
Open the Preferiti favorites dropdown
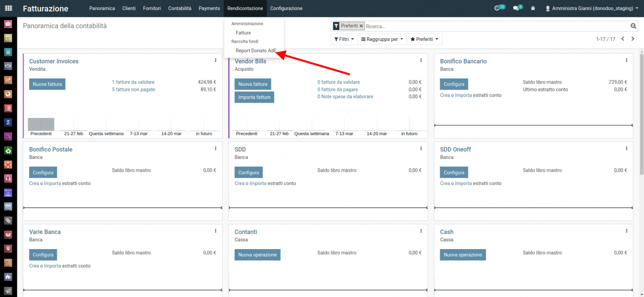424,39
